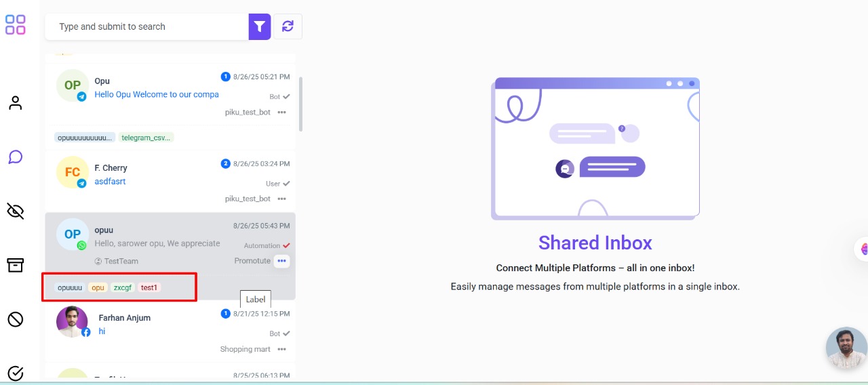Open the chat bubble inbox icon
This screenshot has width=868, height=385.
coord(15,157)
